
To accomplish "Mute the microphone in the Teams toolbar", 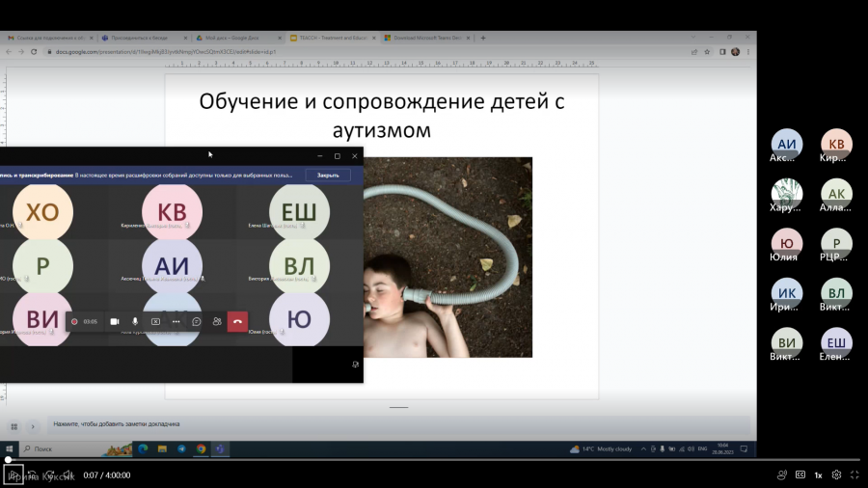I will click(135, 321).
